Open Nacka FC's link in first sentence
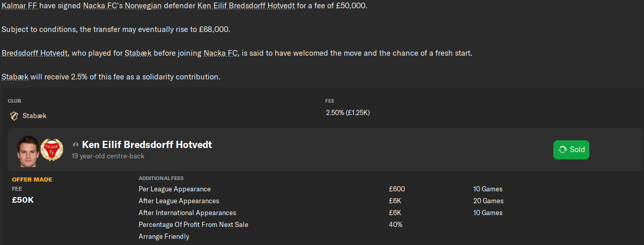Image resolution: width=644 pixels, height=245 pixels. click(103, 5)
